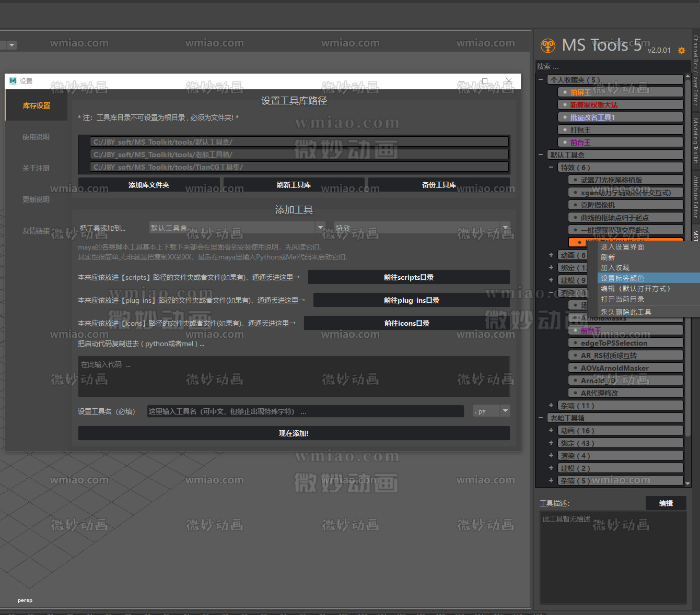Viewport: 700px width, 615px height.
Task: Expand the 绑定 (43) category
Action: [x=551, y=443]
